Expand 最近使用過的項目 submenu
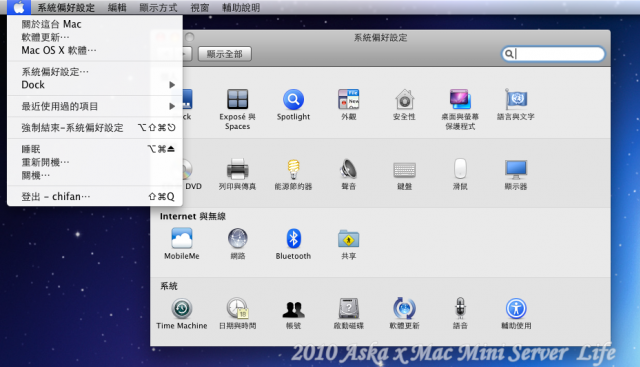 tap(95, 107)
